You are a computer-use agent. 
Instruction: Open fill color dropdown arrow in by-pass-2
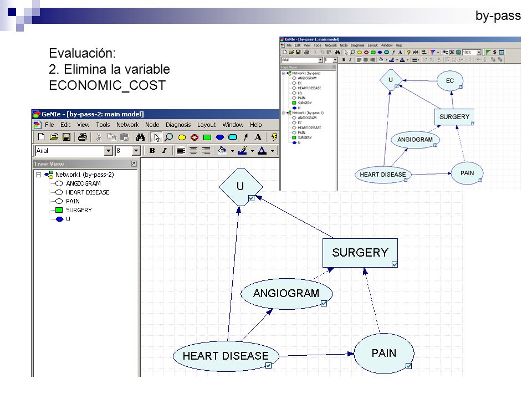[x=232, y=151]
